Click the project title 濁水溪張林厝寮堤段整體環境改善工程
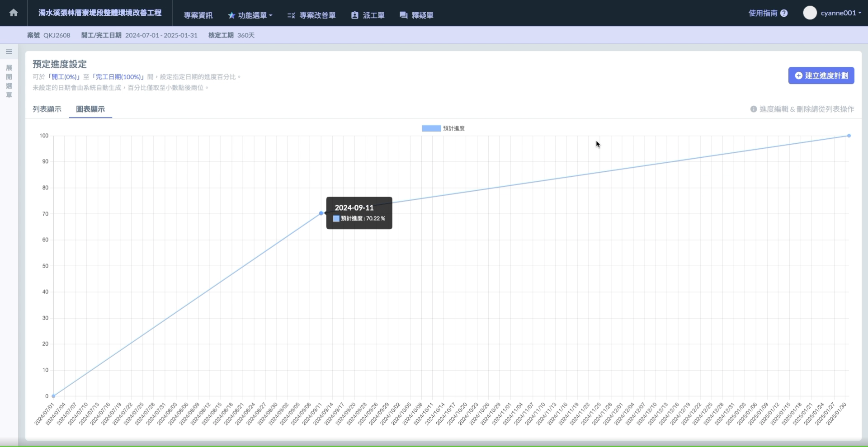Viewport: 868px width, 447px height. click(x=100, y=13)
